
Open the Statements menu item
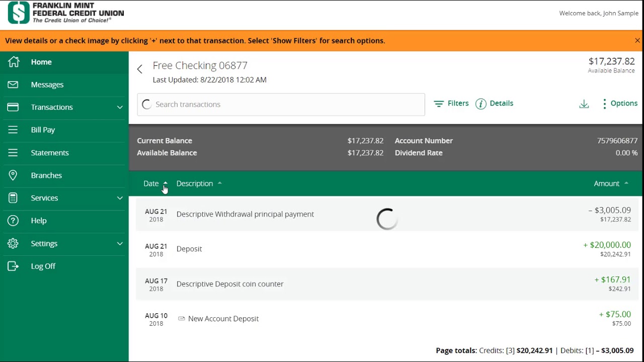(x=64, y=152)
